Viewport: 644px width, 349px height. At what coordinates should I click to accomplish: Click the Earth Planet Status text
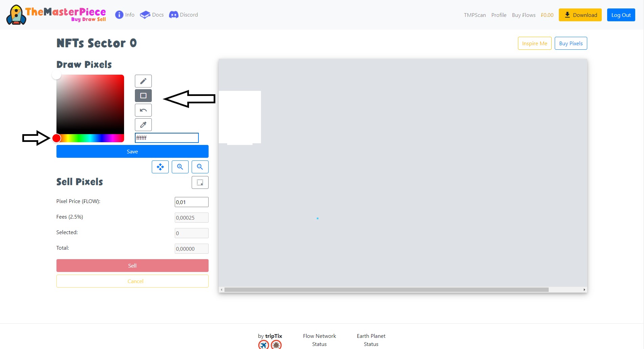pos(371,340)
